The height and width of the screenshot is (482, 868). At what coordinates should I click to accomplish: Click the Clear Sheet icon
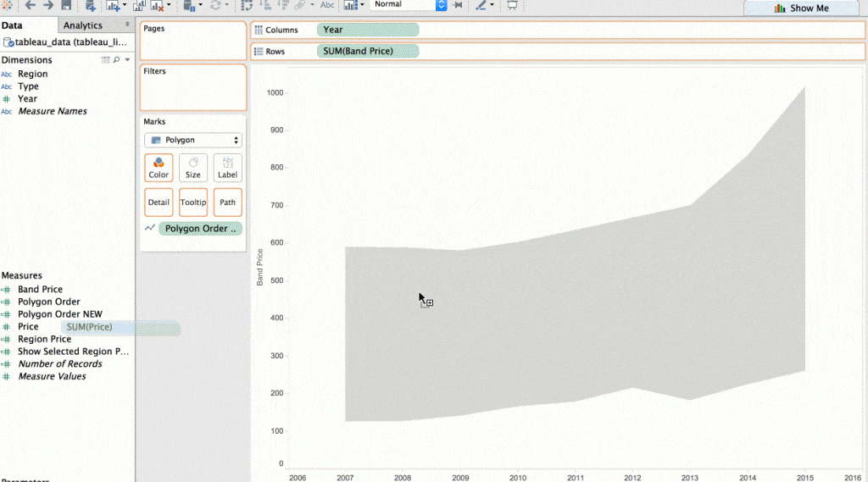[x=157, y=6]
